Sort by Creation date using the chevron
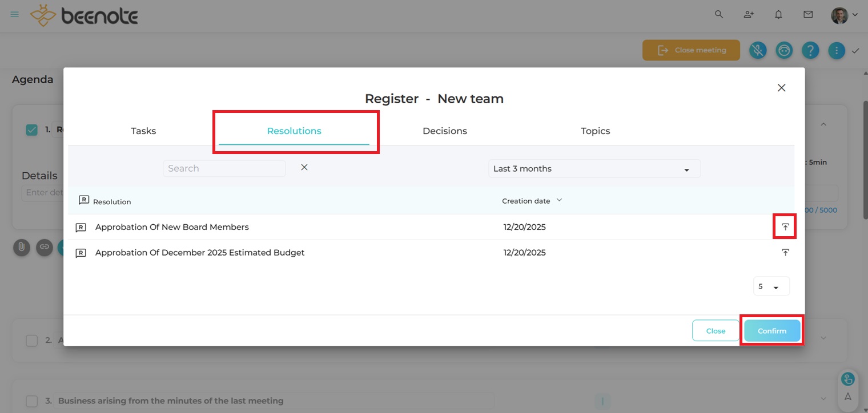The width and height of the screenshot is (868, 413). click(559, 200)
